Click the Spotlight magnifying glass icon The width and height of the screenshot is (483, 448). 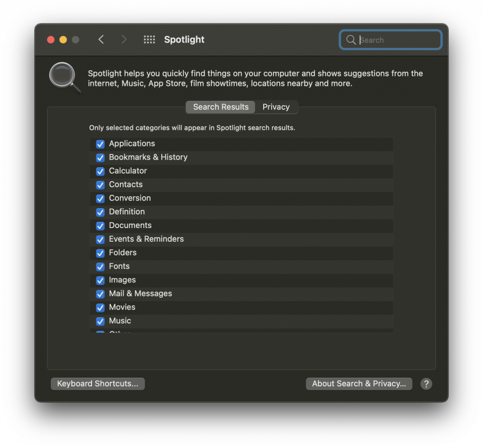pos(65,78)
